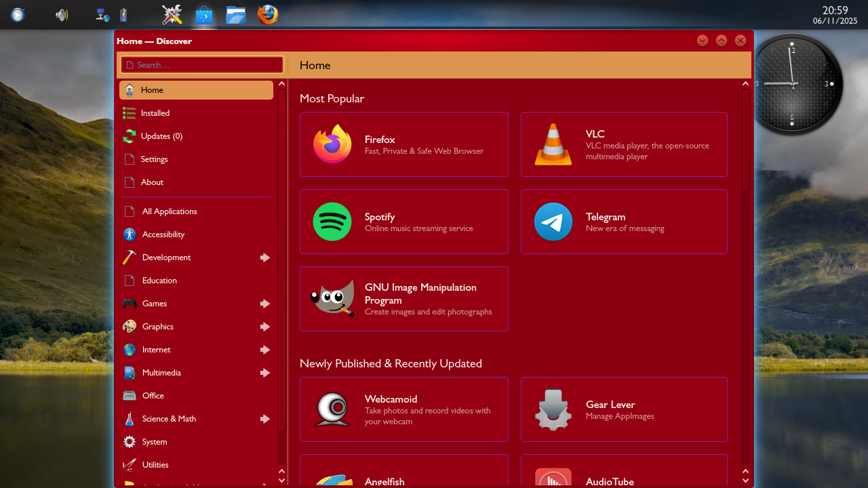Expand the Multimedia category arrow
868x488 pixels.
pos(265,373)
